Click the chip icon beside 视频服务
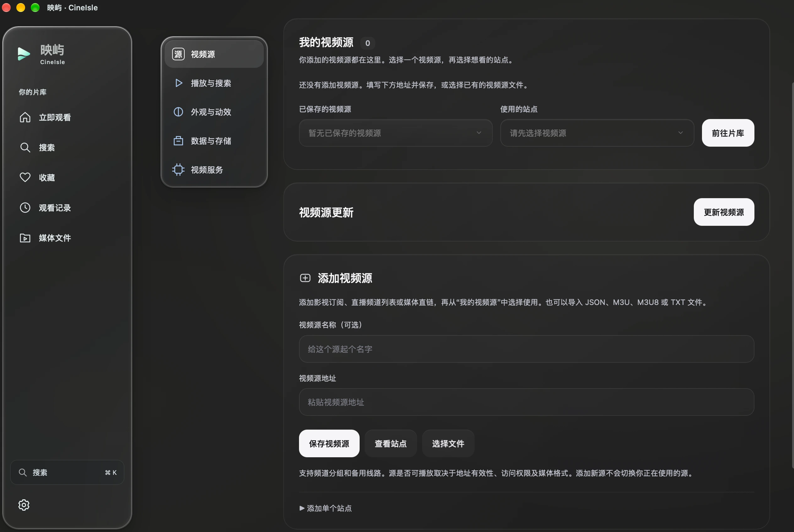The height and width of the screenshot is (532, 794). coord(178,169)
